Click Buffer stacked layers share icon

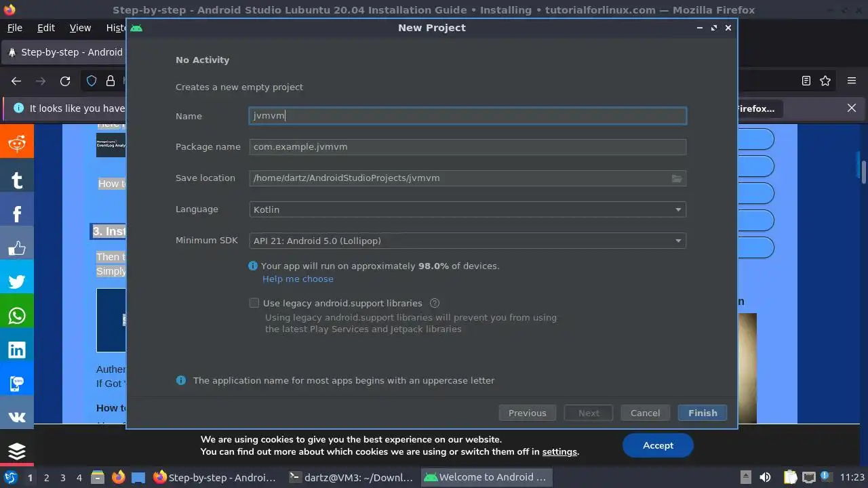(x=17, y=450)
